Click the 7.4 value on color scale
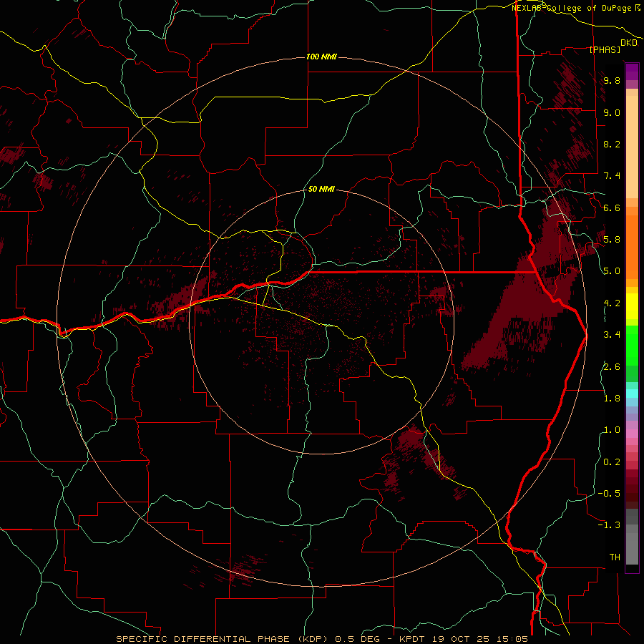The width and height of the screenshot is (644, 644). pos(612,176)
